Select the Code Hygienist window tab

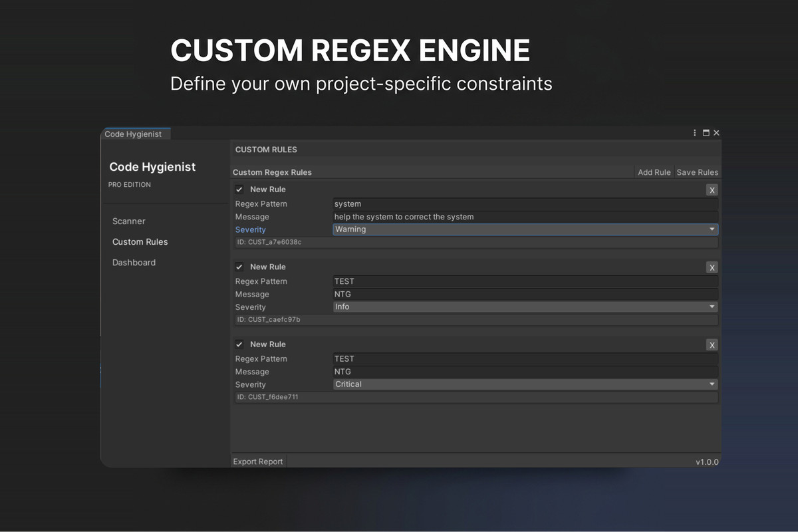(x=135, y=134)
